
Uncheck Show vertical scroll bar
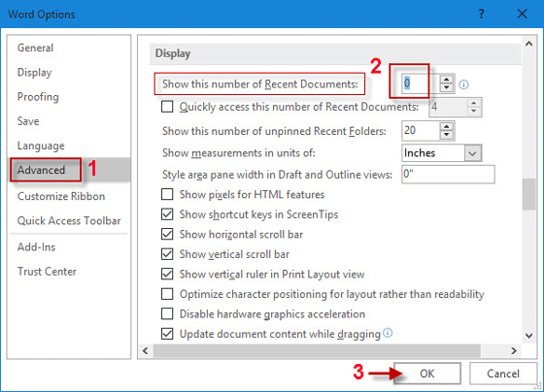click(167, 254)
